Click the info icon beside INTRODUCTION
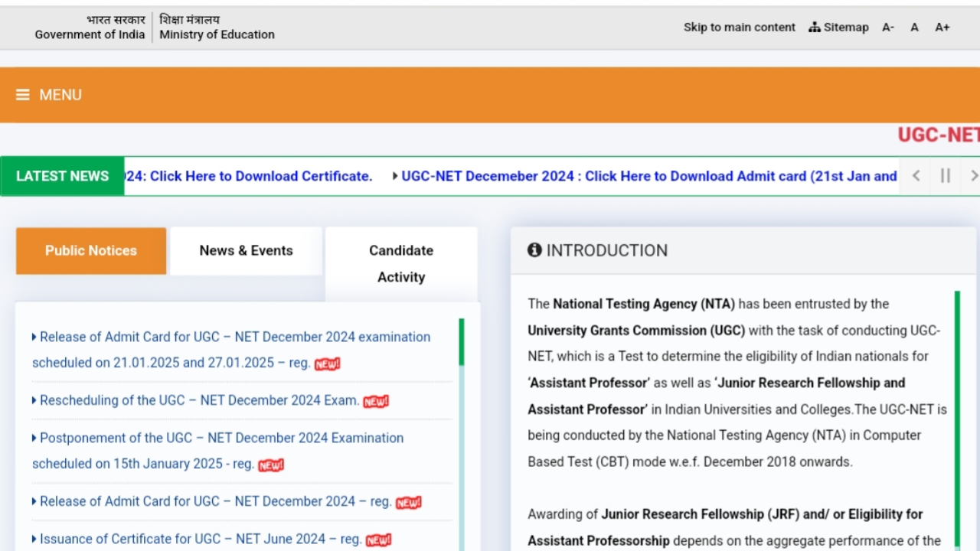Image resolution: width=980 pixels, height=551 pixels. [x=534, y=250]
